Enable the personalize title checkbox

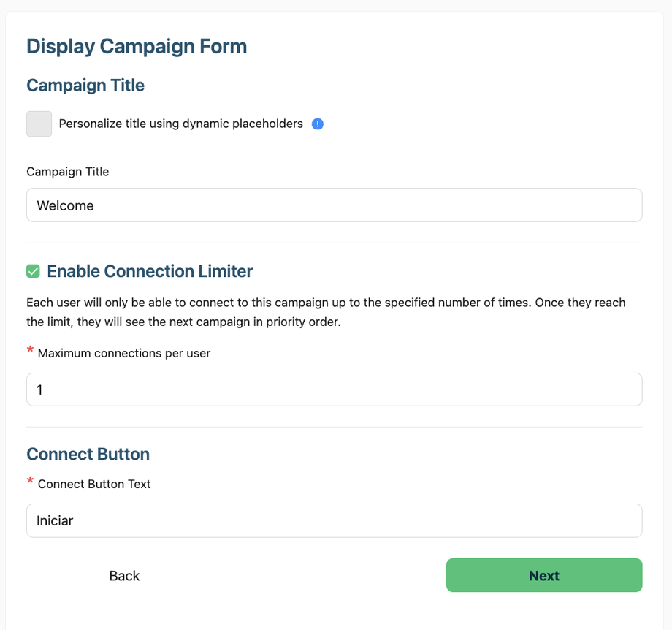(x=39, y=124)
